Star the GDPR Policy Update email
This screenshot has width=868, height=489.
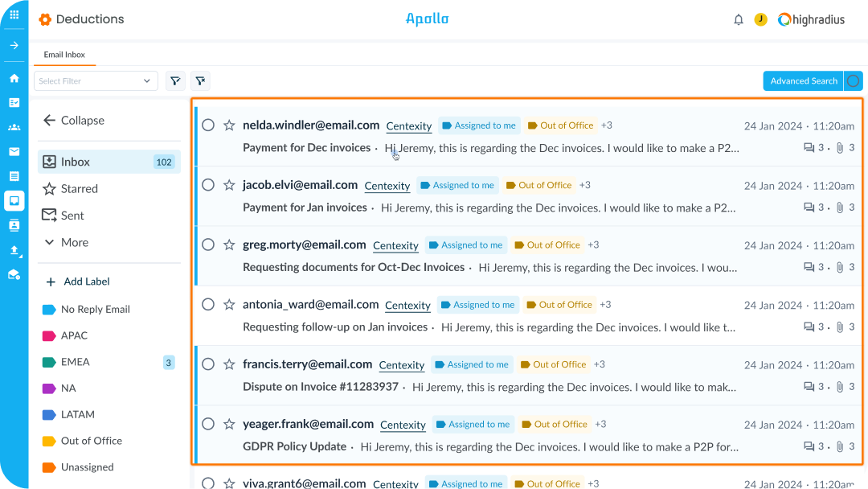(x=229, y=424)
